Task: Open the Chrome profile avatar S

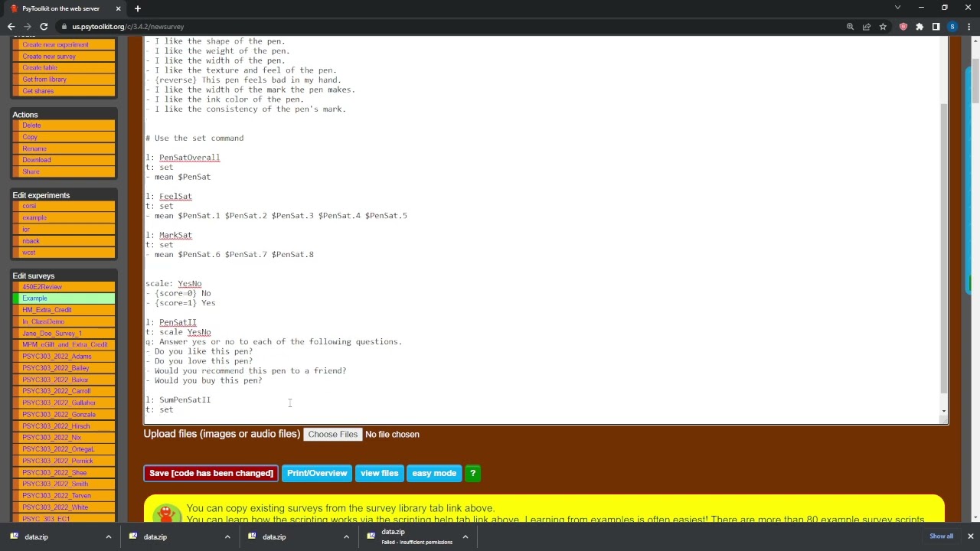Action: point(952,27)
